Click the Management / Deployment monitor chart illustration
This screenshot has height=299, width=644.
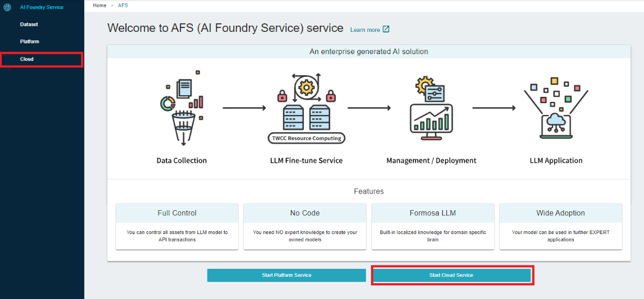431,108
